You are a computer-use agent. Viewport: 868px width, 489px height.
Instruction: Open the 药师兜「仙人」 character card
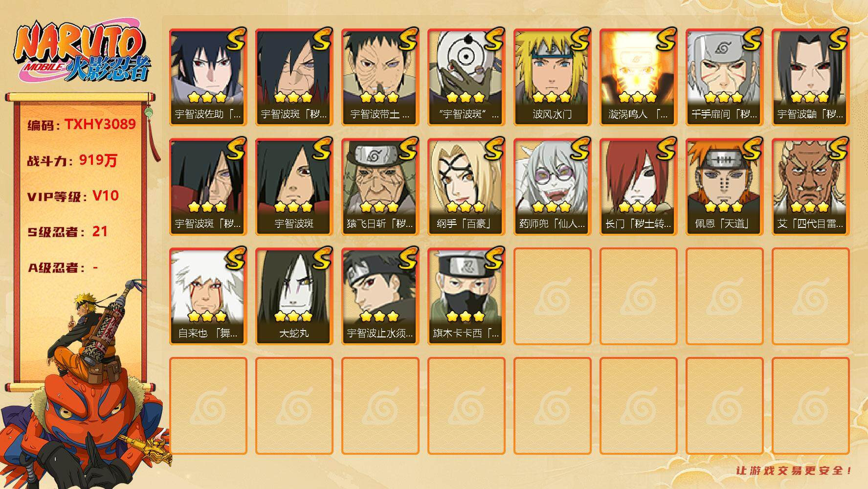pos(552,187)
